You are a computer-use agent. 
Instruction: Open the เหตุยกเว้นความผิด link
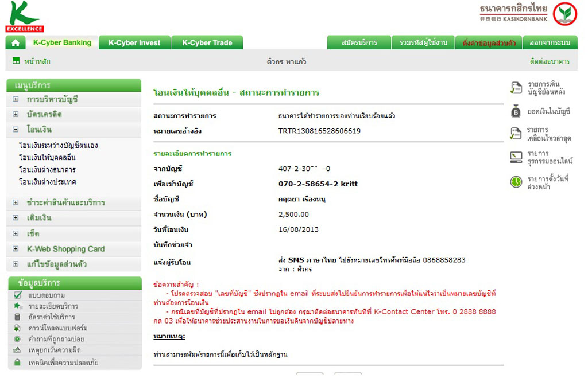tap(55, 350)
